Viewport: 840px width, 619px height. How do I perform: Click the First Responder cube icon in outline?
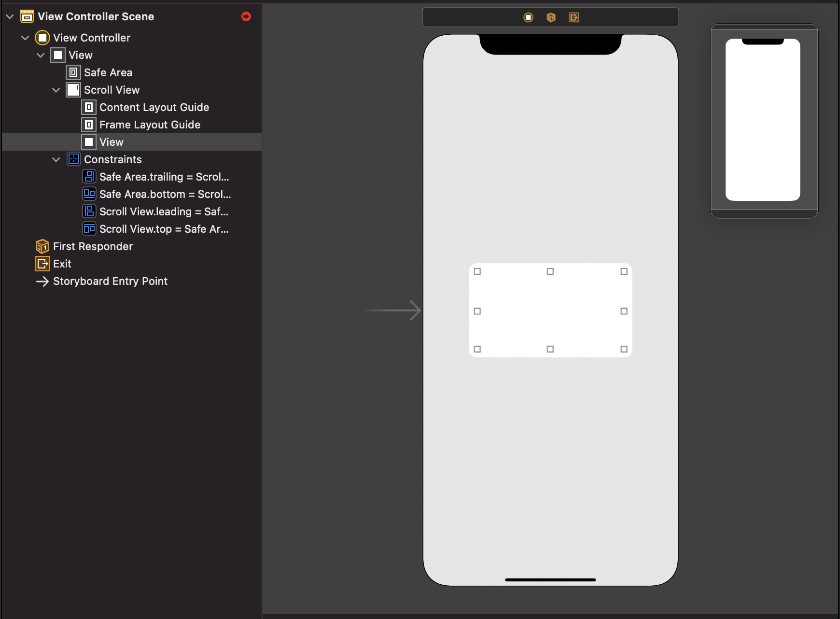(x=42, y=246)
